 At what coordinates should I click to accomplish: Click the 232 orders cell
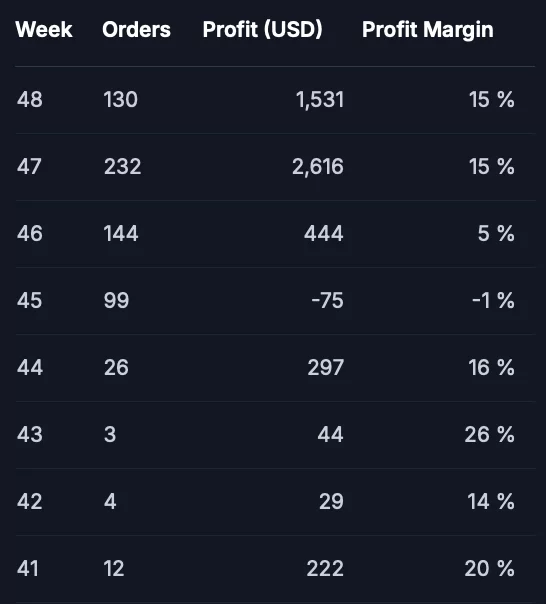(x=123, y=167)
